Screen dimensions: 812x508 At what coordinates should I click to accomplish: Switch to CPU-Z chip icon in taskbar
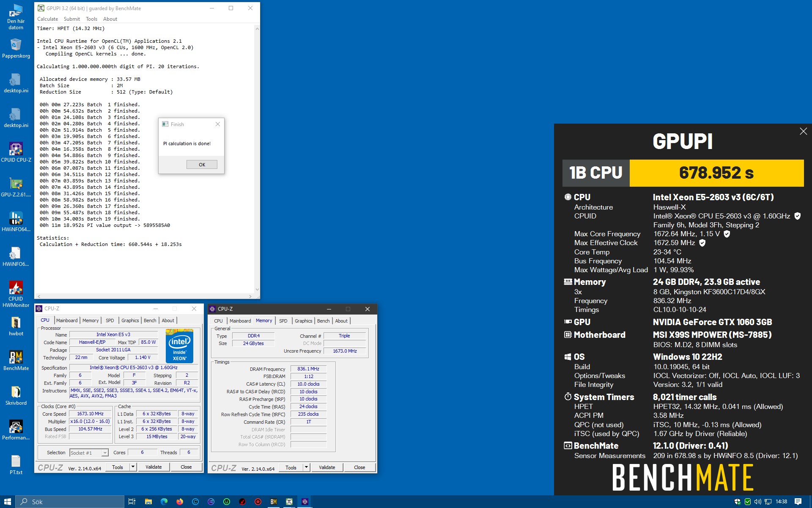coord(305,502)
